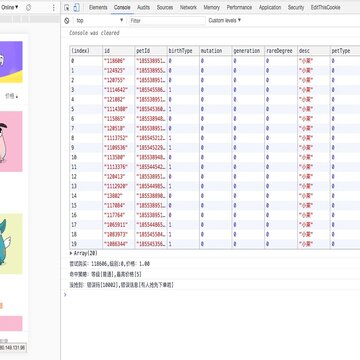Switch to the Console tab
The width and height of the screenshot is (360, 360).
coord(122,7)
